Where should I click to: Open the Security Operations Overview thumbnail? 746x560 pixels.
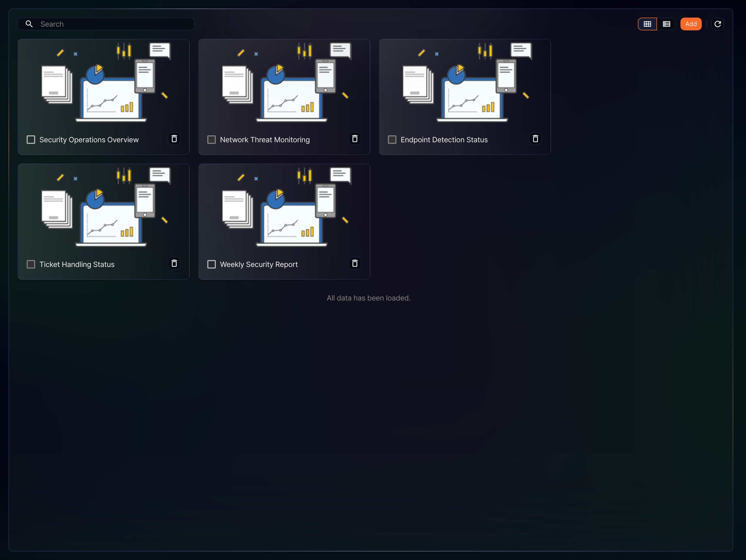pyautogui.click(x=104, y=82)
